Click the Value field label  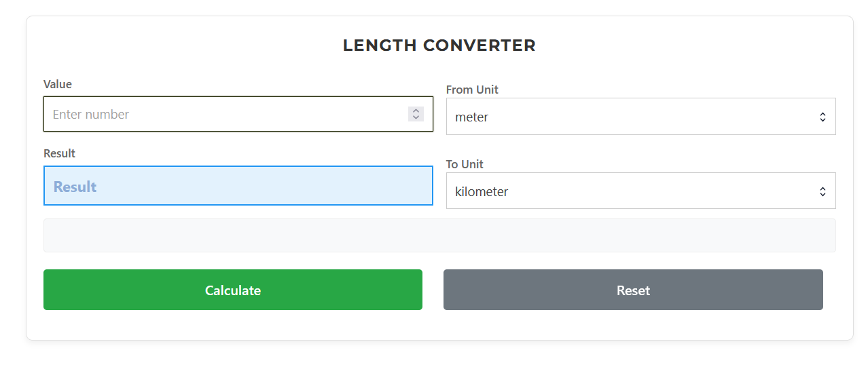click(58, 84)
